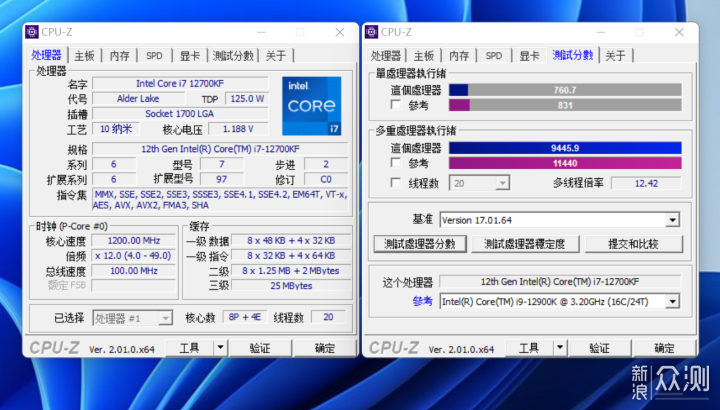Select 处理器 tab in left window
Image resolution: width=720 pixels, height=410 pixels.
(x=46, y=55)
